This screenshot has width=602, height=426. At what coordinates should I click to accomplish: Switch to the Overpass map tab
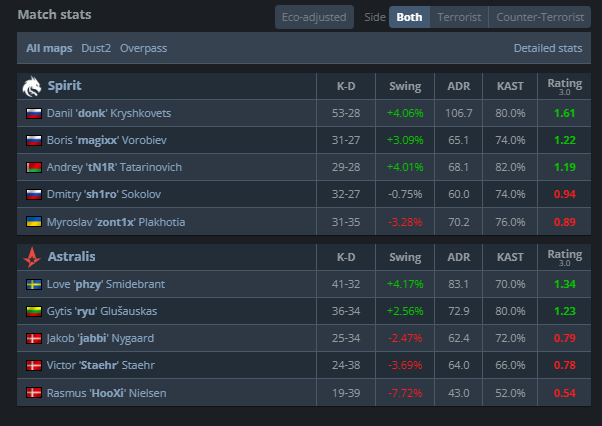pos(144,48)
